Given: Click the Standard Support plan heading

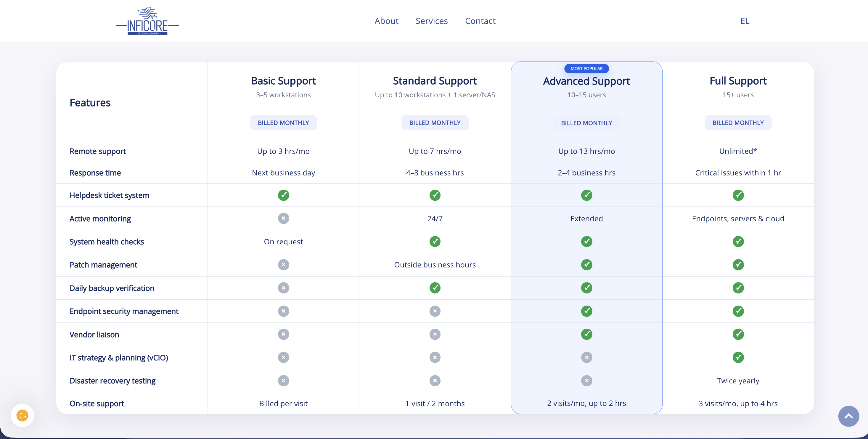Looking at the screenshot, I should coord(435,81).
